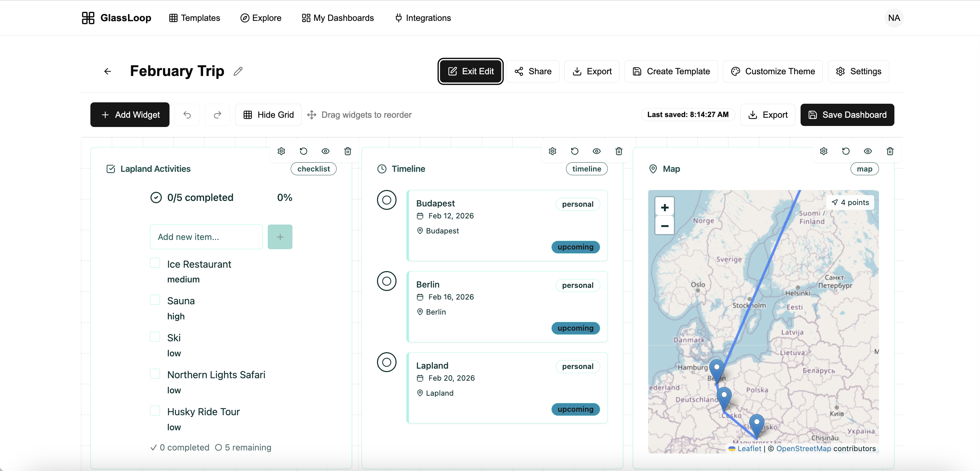Click the map type badge
Viewport: 980px width, 471px height.
click(864, 169)
